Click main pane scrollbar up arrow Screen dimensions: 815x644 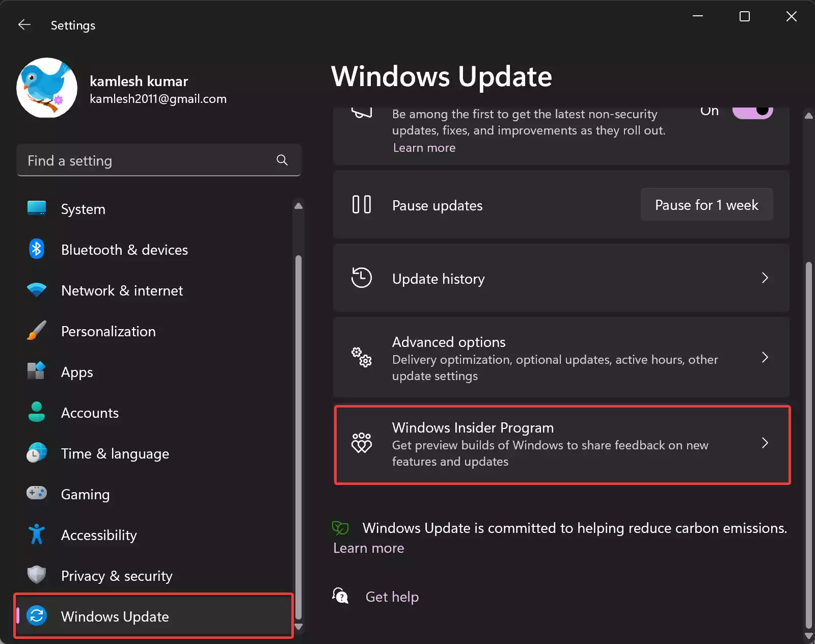pos(808,116)
